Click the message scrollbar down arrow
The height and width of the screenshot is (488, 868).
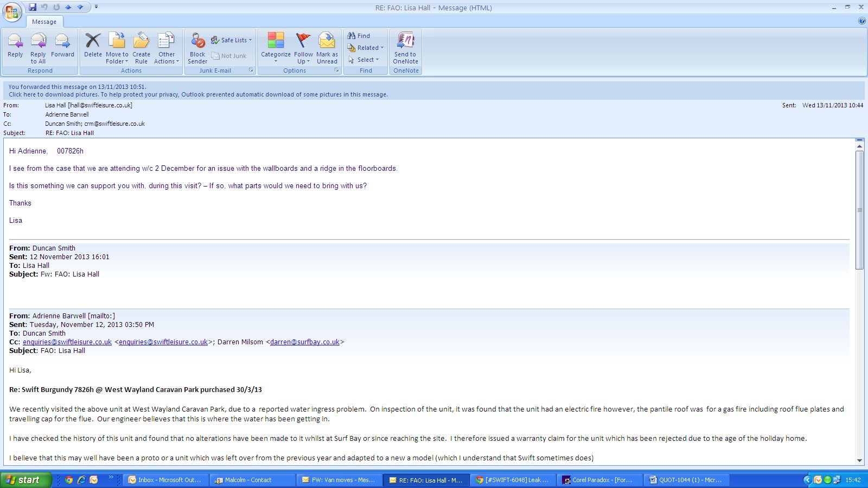click(x=859, y=461)
